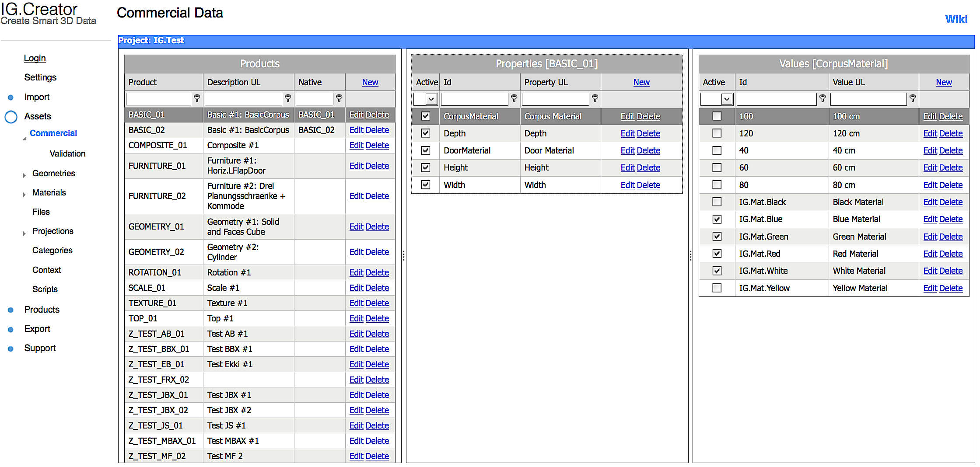Open the Active filter dropdown in Properties
Image resolution: width=980 pixels, height=467 pixels.
(x=430, y=99)
